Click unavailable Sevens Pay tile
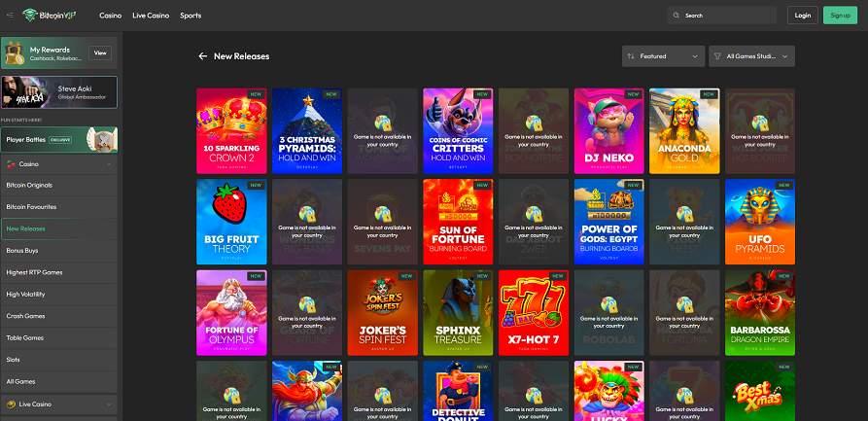This screenshot has width=868, height=421. (383, 222)
